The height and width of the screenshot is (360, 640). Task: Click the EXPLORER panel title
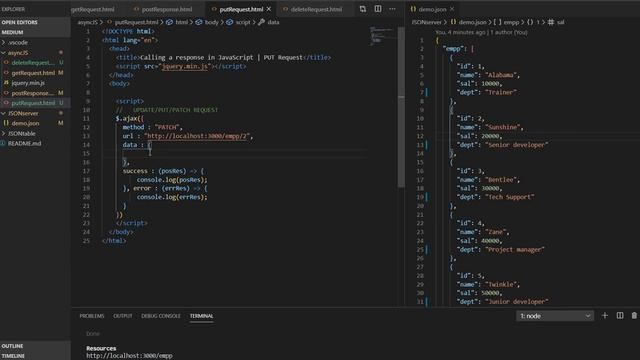(13, 9)
